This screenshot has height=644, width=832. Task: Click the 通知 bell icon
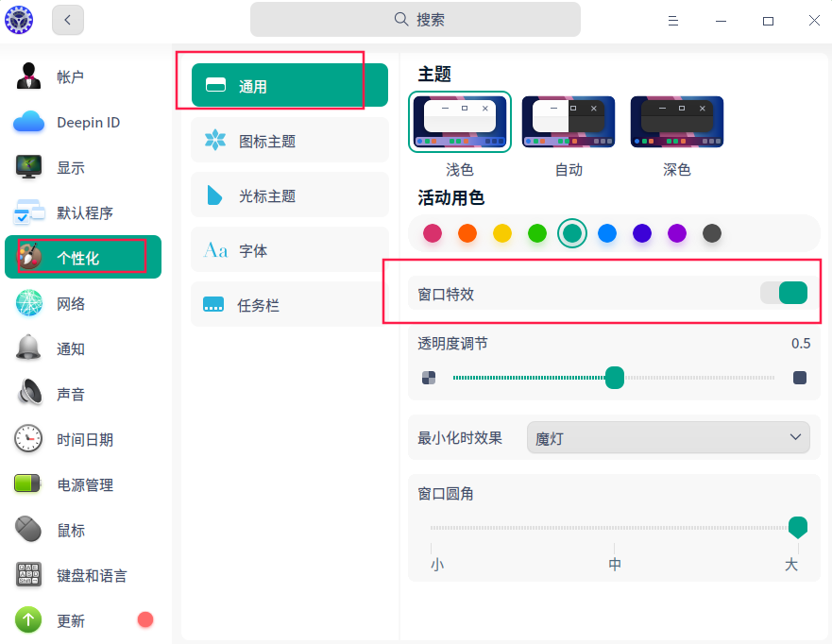28,348
